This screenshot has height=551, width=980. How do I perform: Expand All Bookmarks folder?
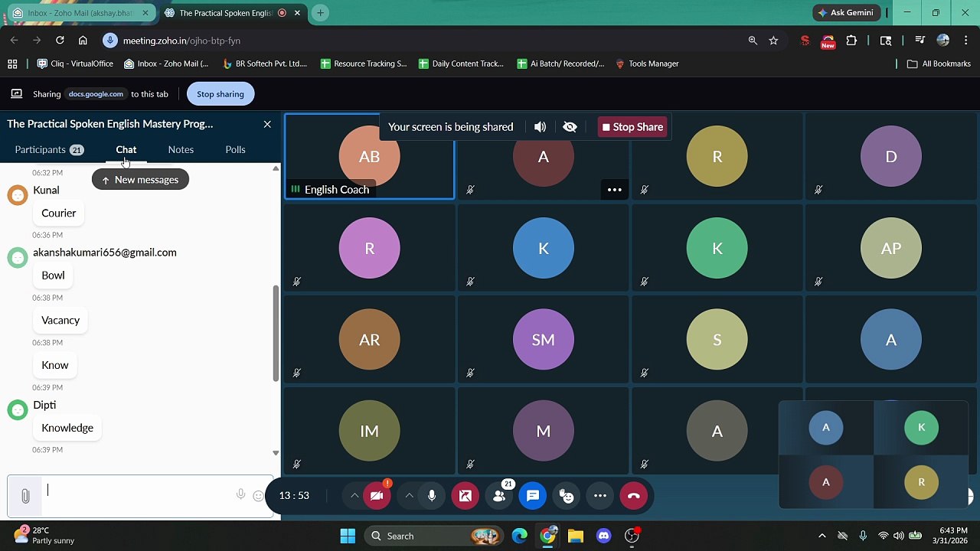(939, 64)
